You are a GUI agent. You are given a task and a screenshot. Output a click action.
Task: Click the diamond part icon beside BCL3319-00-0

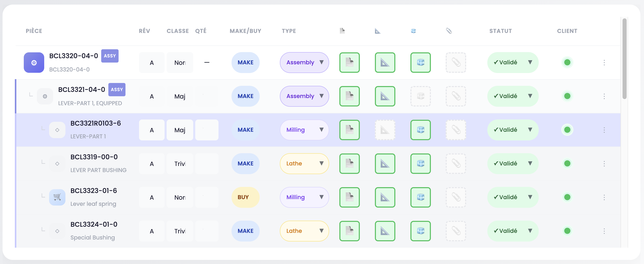pos(57,164)
